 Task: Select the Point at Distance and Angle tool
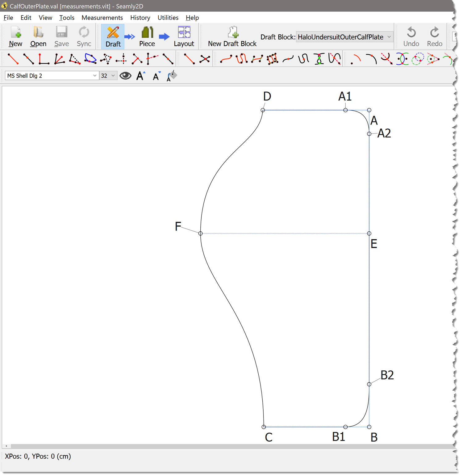click(x=13, y=59)
